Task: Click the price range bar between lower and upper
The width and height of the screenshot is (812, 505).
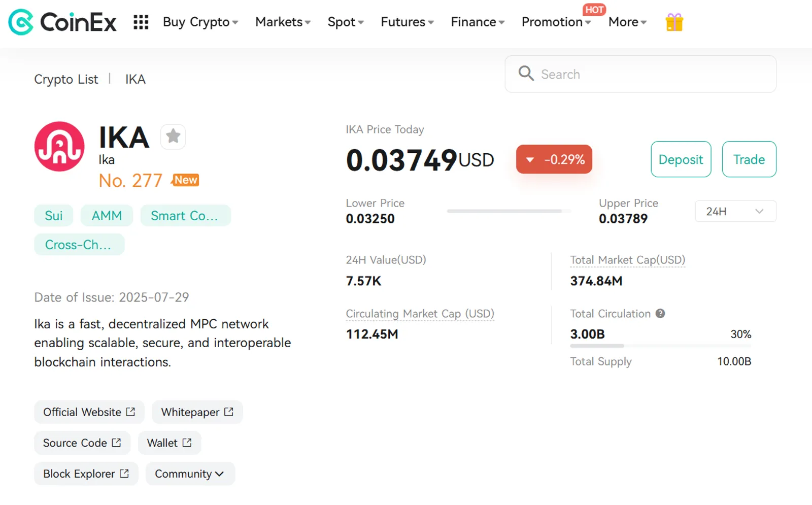Action: (509, 211)
